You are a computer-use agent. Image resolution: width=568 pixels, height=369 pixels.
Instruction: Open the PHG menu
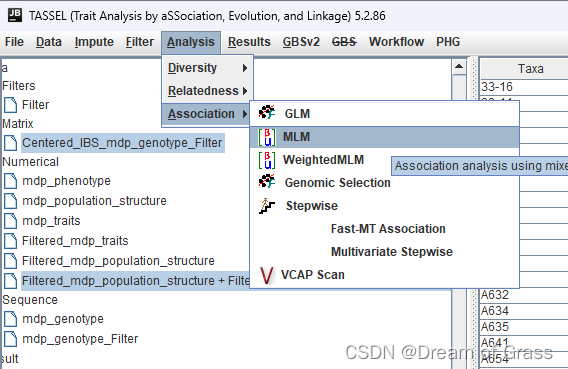point(448,42)
